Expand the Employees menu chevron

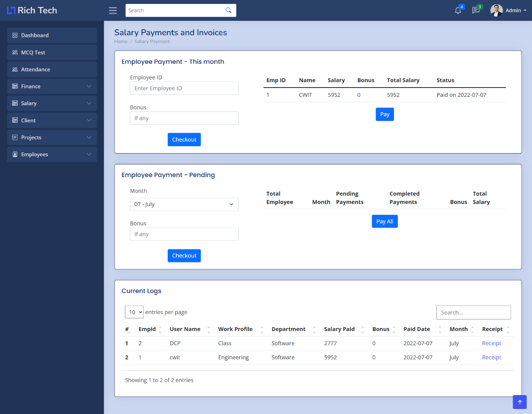(89, 154)
